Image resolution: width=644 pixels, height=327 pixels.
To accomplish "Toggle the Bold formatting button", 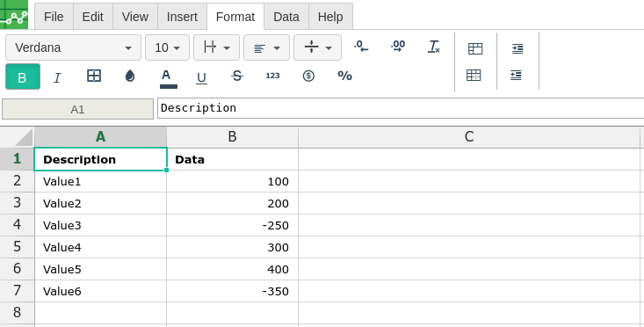I will point(23,76).
